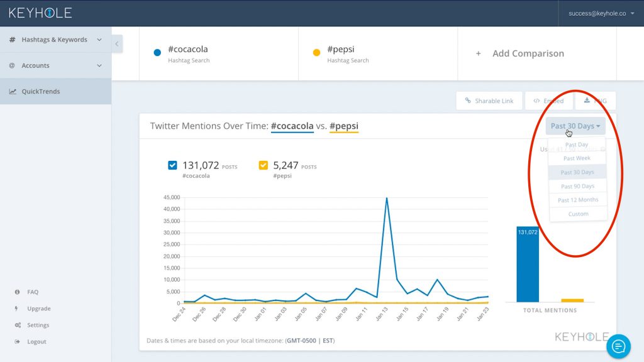The width and height of the screenshot is (644, 362).
Task: Click the link icon on Sharable Link
Action: point(468,100)
